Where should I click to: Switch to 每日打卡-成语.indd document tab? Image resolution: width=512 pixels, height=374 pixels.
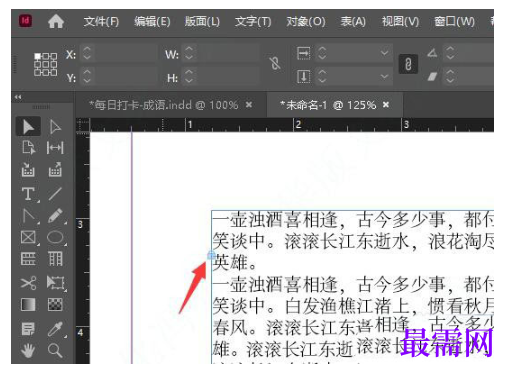pos(164,105)
